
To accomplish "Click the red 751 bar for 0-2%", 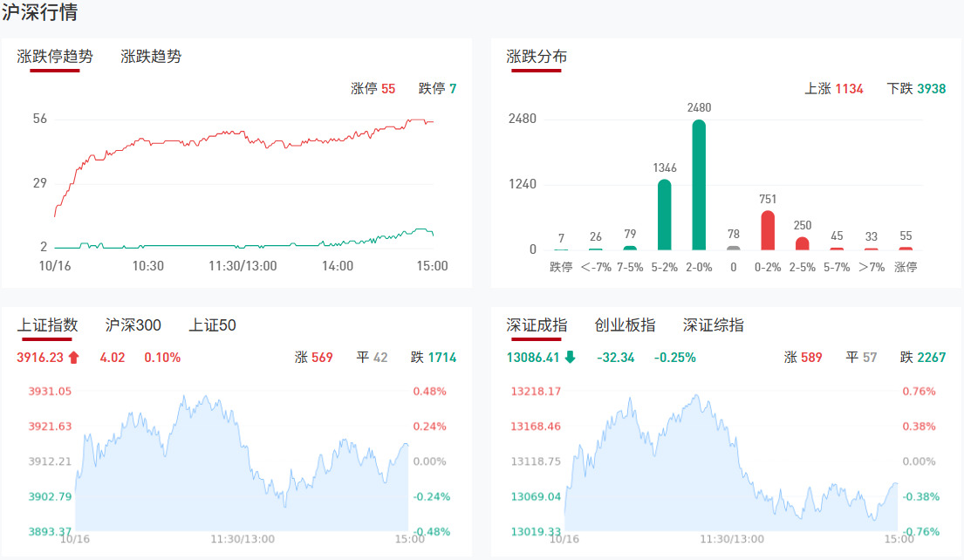I will point(768,230).
